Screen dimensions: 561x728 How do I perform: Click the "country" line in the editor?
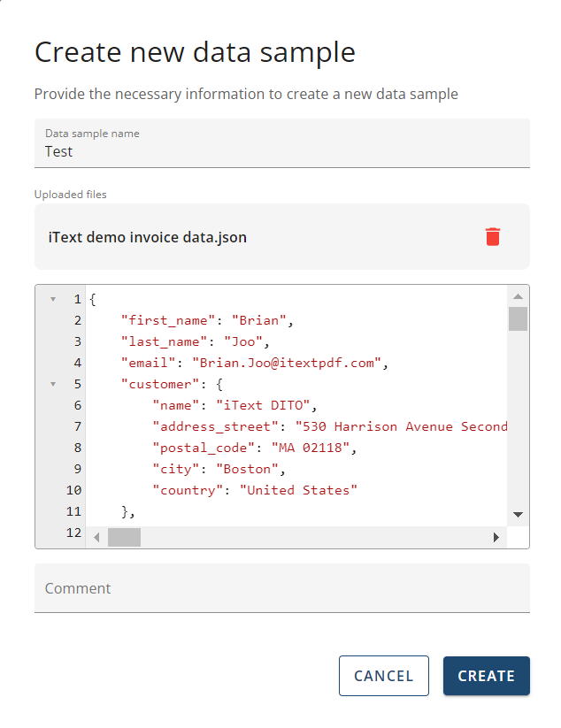pos(255,490)
